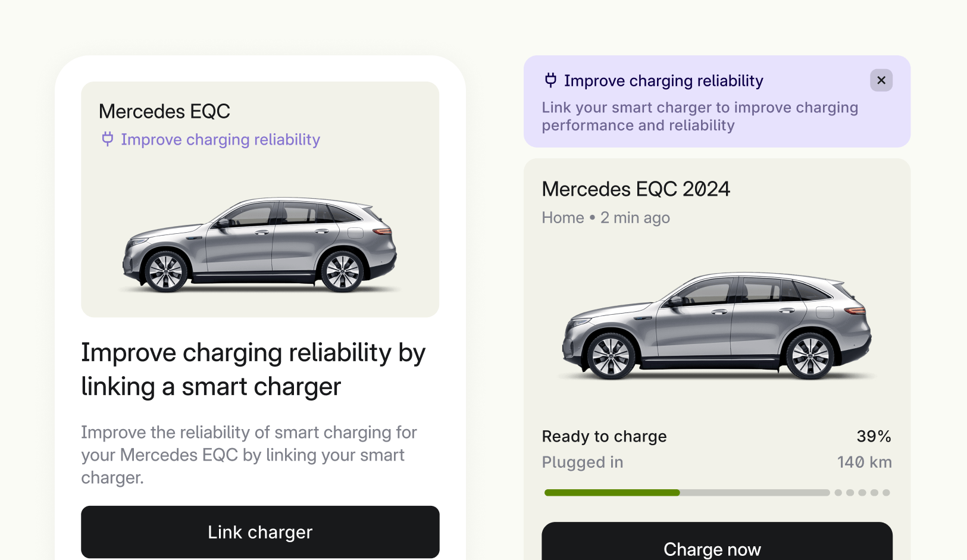Click the Improve charging reliability by linking heading
The height and width of the screenshot is (560, 967).
[253, 369]
